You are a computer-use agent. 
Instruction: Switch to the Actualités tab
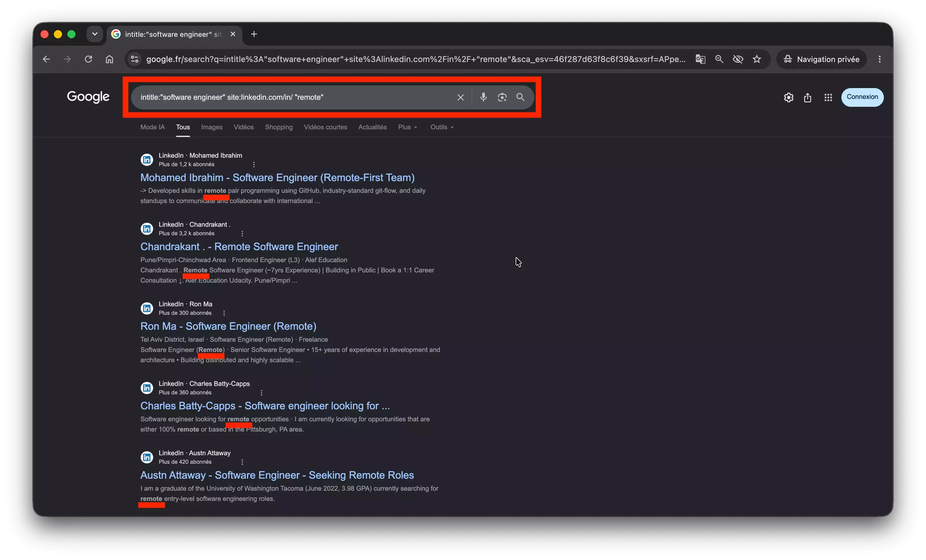(373, 127)
